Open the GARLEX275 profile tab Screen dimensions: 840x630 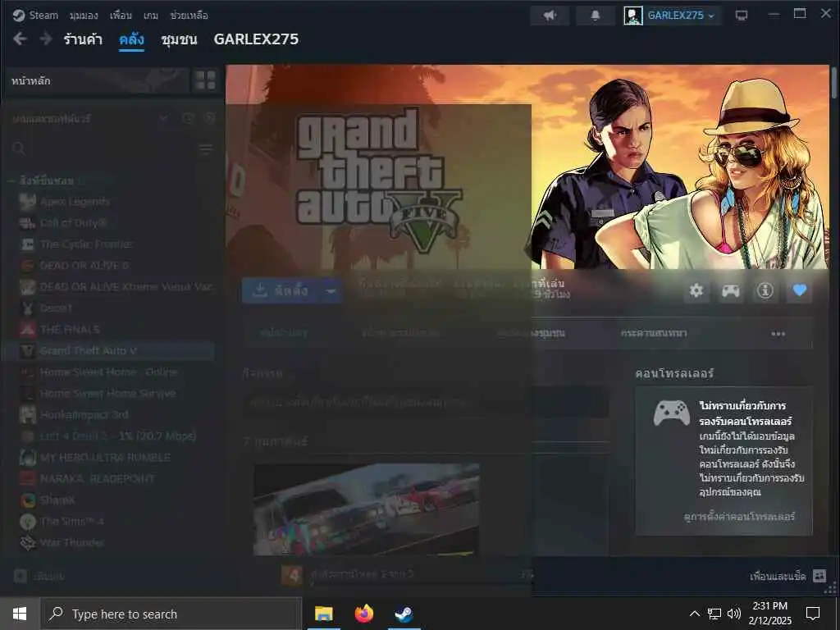click(256, 39)
